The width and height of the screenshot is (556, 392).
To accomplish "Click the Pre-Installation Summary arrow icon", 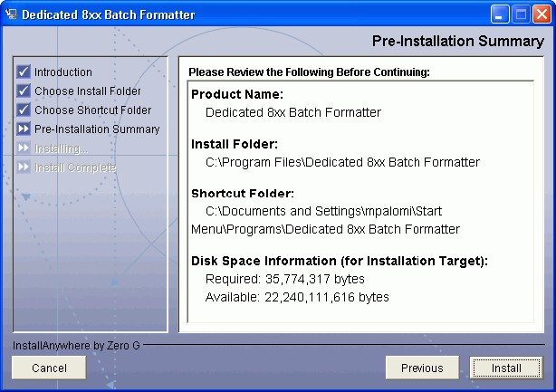I will [x=24, y=129].
